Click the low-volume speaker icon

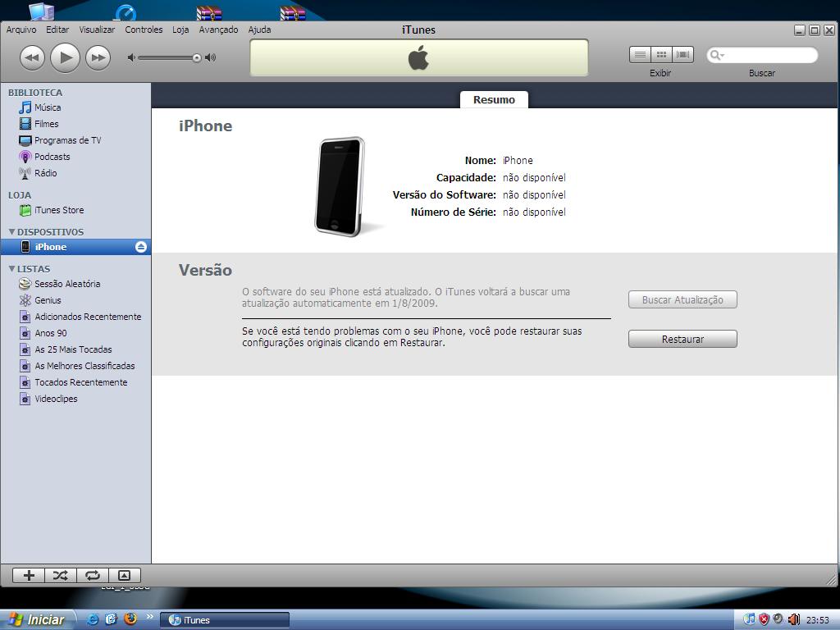pyautogui.click(x=131, y=57)
